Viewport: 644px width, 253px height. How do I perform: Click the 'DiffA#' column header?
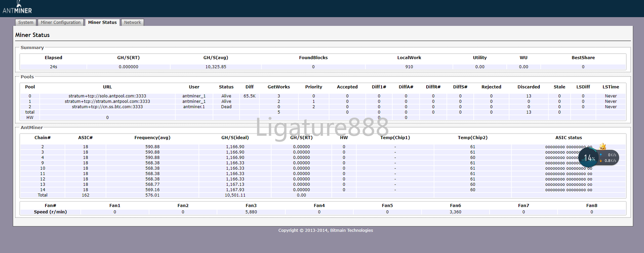[406, 87]
